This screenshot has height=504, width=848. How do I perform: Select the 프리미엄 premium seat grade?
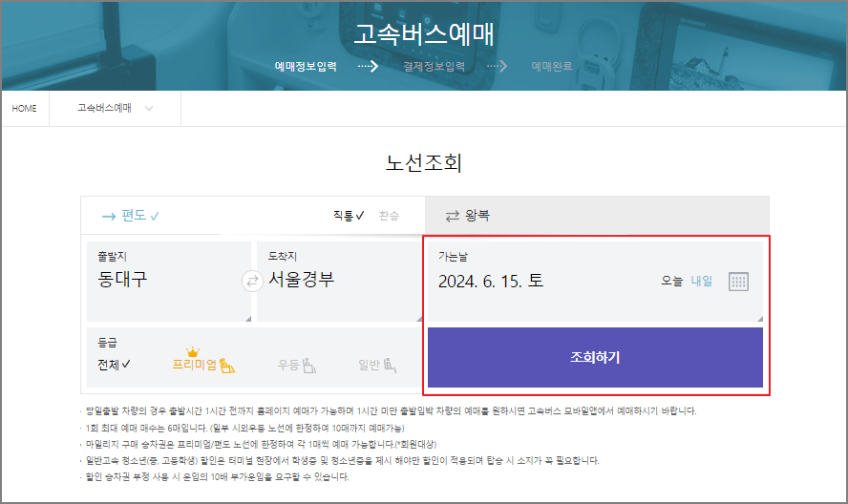(x=204, y=361)
